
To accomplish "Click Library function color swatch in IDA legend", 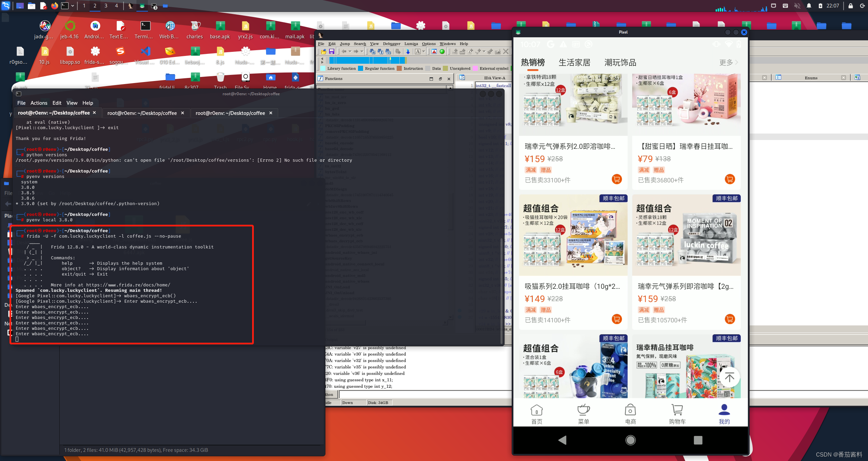I will 323,68.
